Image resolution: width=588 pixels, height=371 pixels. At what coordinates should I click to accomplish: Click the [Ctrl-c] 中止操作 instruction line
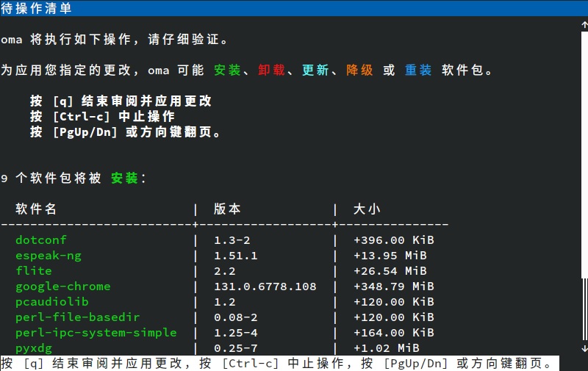[x=102, y=117]
